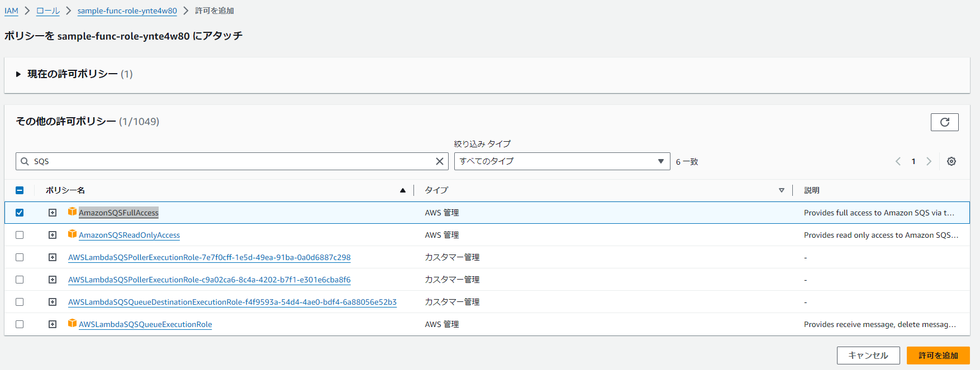Go to the next page arrow
The height and width of the screenshot is (370, 980).
[x=929, y=161]
